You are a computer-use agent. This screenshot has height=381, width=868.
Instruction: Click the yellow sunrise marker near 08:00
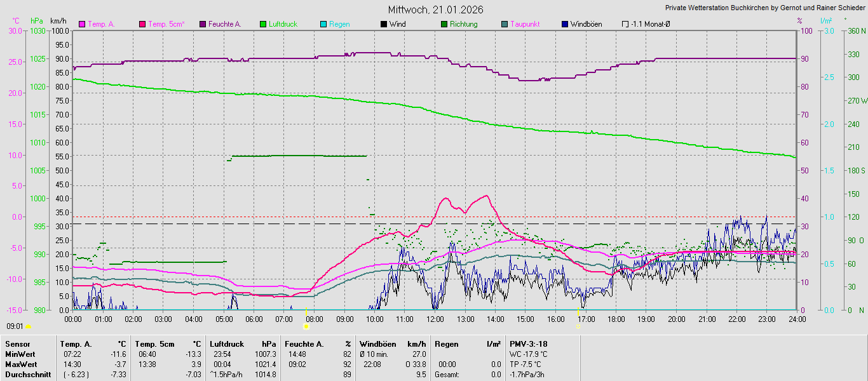pos(306,326)
